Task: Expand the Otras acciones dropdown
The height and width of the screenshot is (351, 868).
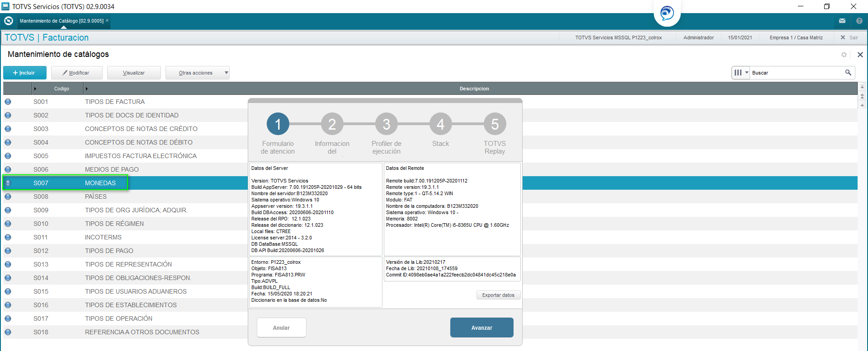Action: tap(198, 73)
